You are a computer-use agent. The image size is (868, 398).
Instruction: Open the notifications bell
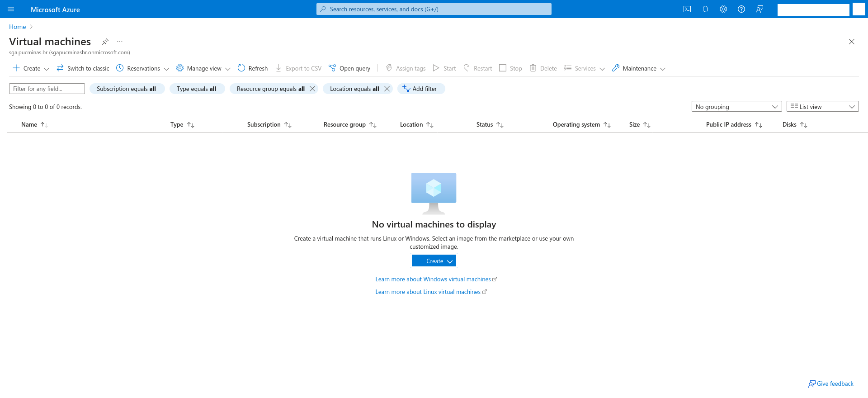click(705, 9)
